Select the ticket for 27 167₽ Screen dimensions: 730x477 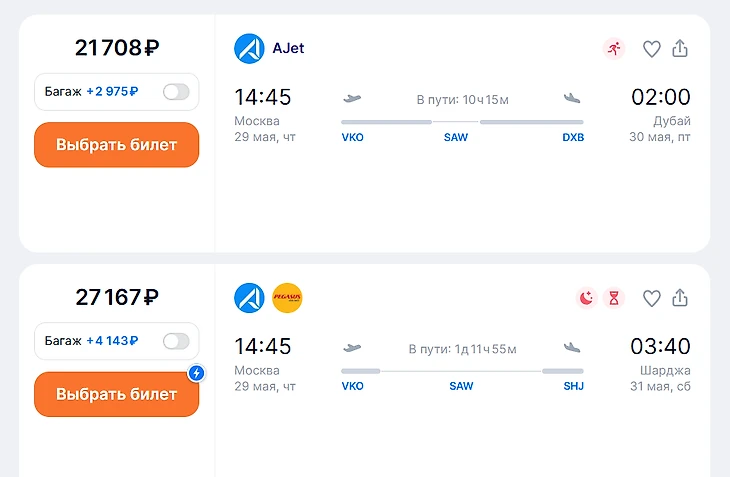coord(116,394)
